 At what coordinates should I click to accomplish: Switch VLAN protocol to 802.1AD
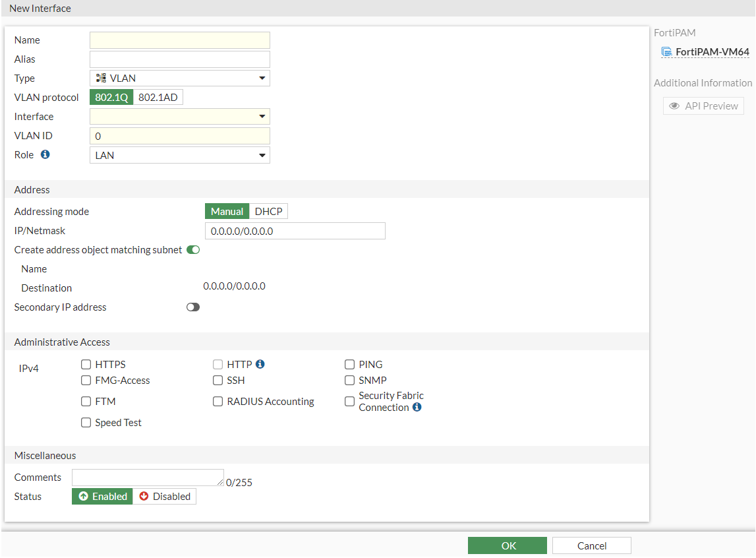coord(158,96)
